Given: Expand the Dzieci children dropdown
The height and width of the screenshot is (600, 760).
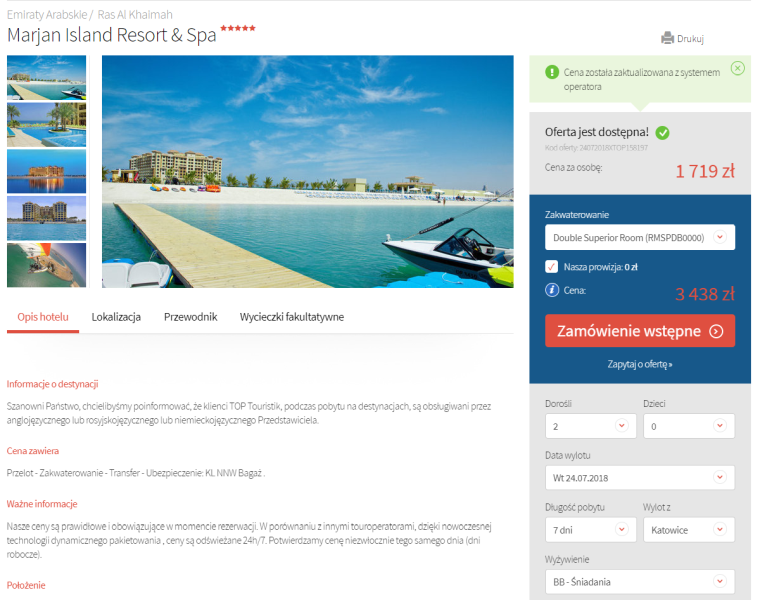Looking at the screenshot, I should coord(687,425).
